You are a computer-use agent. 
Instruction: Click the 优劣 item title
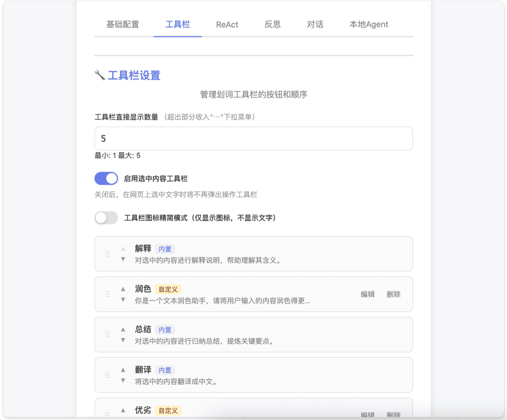pos(143,410)
